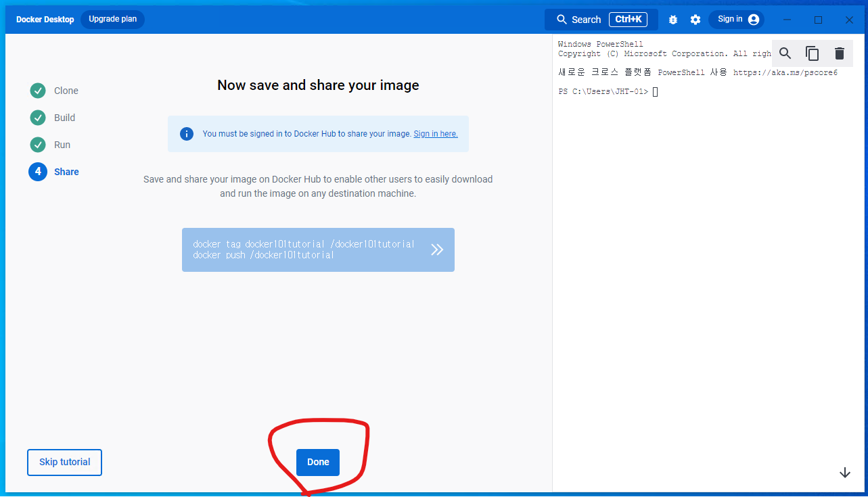
Task: Maximize the Docker Desktop window
Action: 818,20
